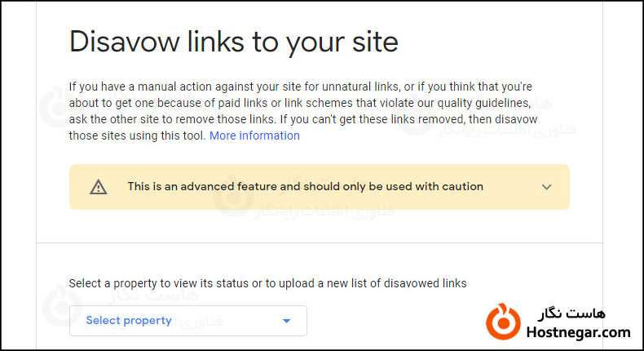The width and height of the screenshot is (644, 351).
Task: Click the warning triangle icon
Action: tap(99, 187)
